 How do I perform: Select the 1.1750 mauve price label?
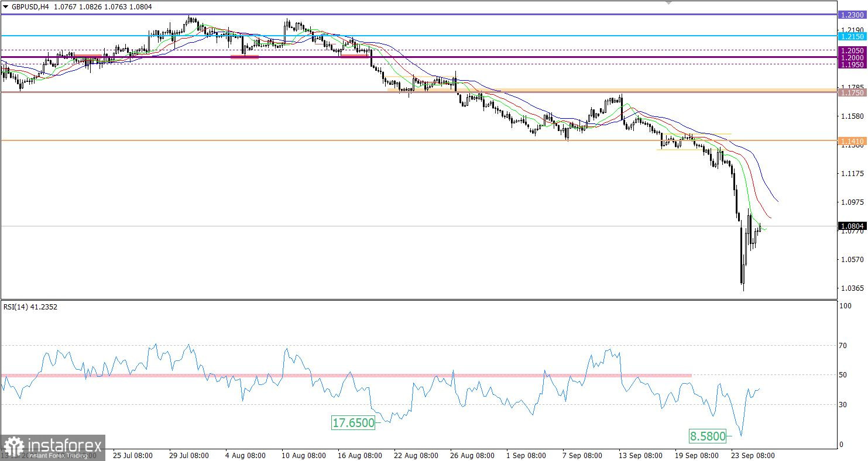852,93
